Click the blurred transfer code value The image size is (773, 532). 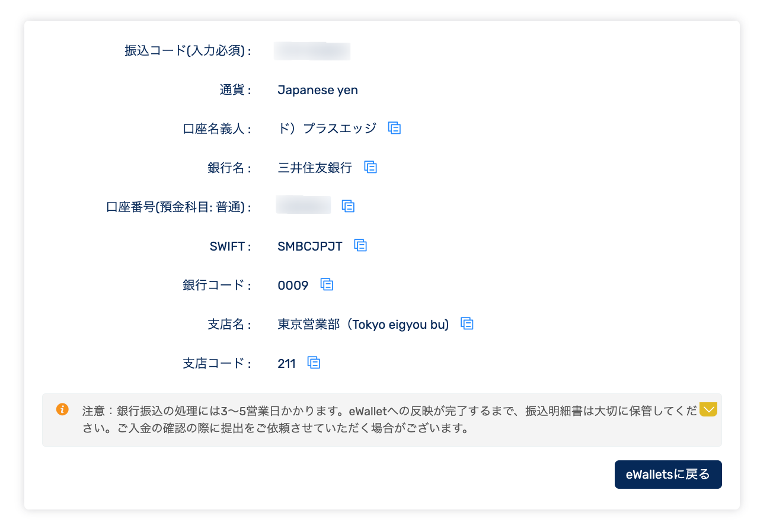[312, 51]
